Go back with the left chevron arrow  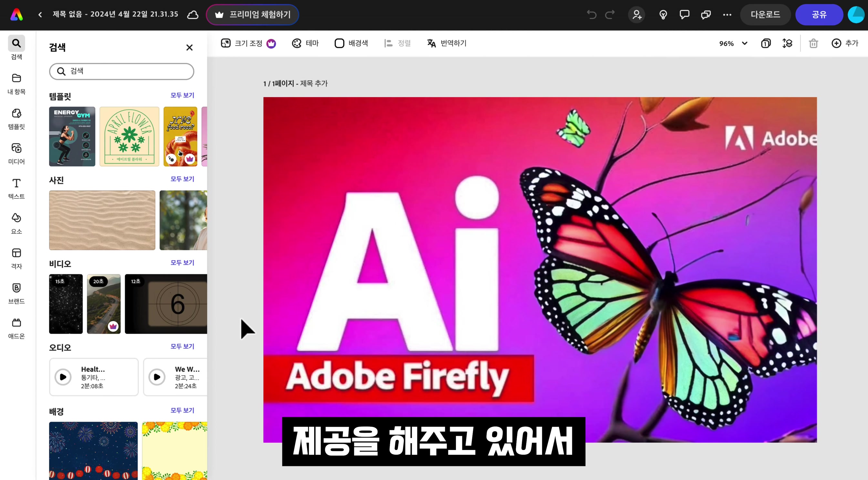pos(40,15)
